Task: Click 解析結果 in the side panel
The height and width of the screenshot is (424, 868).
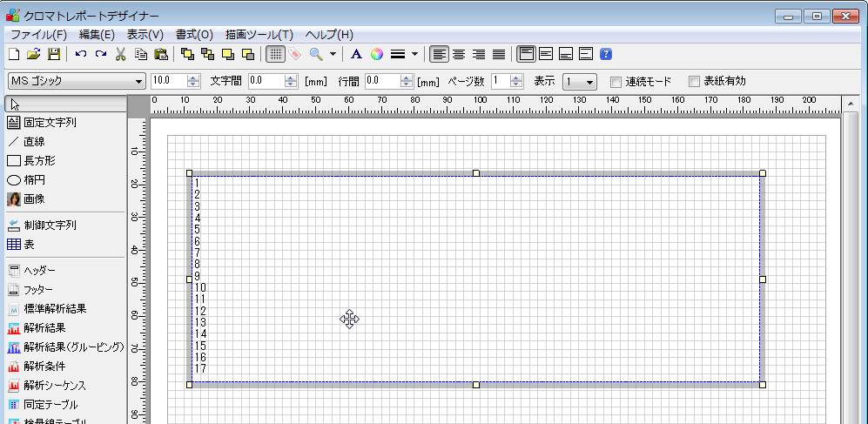Action: (x=44, y=328)
